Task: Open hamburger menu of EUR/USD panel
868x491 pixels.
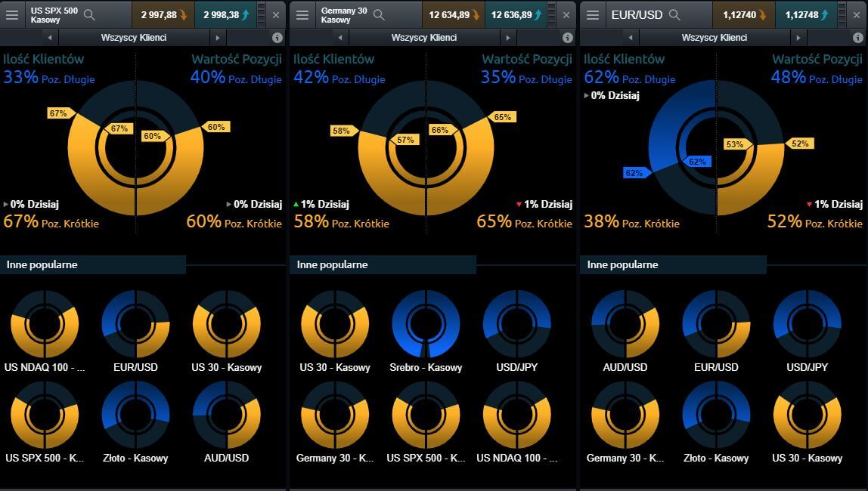Action: point(593,14)
